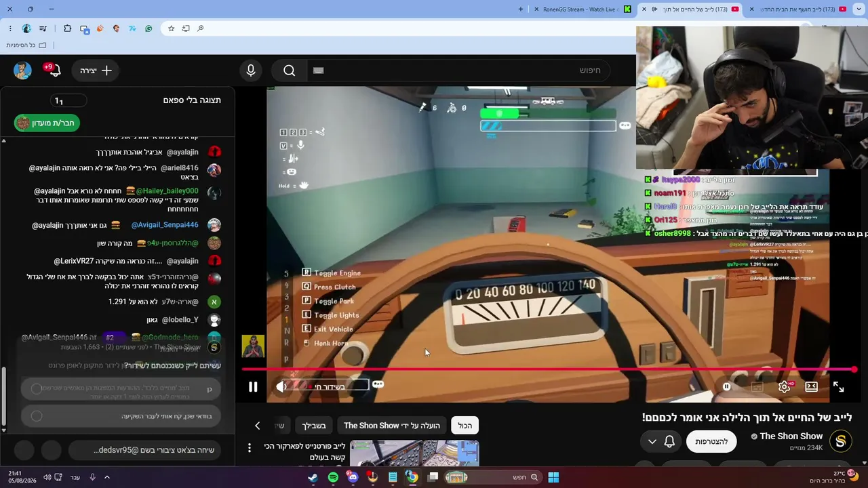Open the 'תצוגה בלי ספאם' chat view selector
The image size is (868, 488).
[192, 100]
